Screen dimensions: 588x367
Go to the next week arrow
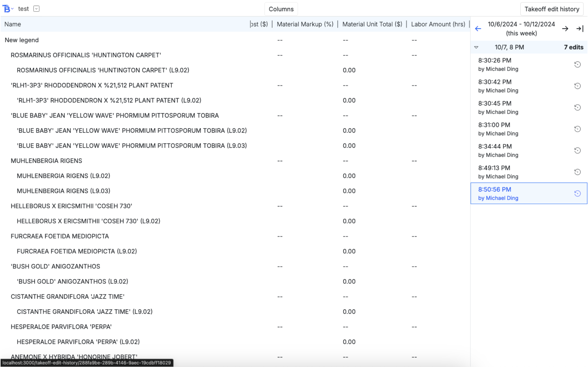tap(565, 29)
